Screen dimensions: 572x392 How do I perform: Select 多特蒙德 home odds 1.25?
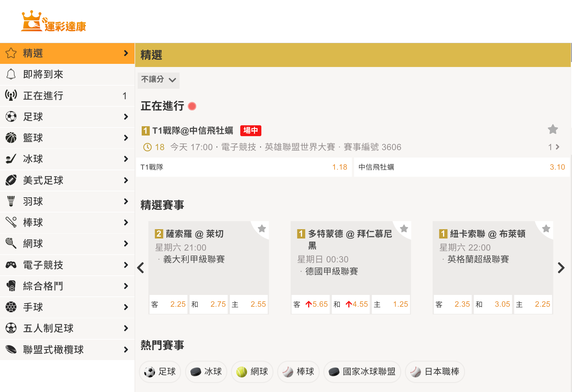click(x=391, y=304)
